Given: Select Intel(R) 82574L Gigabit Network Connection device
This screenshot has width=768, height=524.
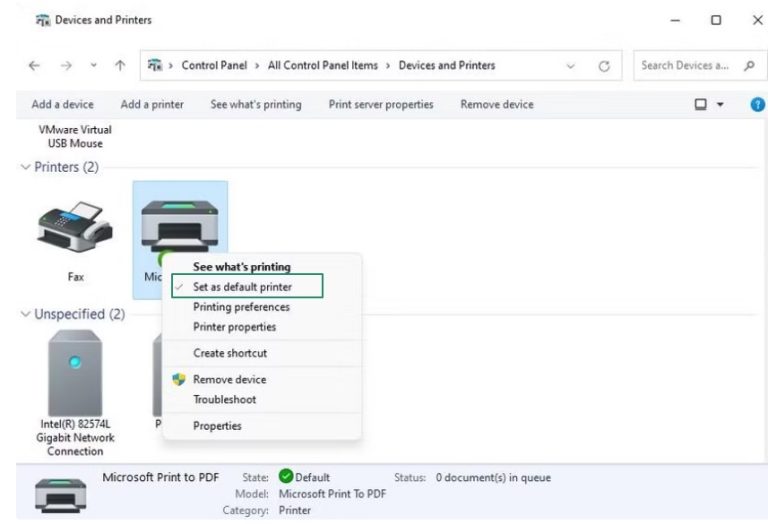Looking at the screenshot, I should click(75, 375).
